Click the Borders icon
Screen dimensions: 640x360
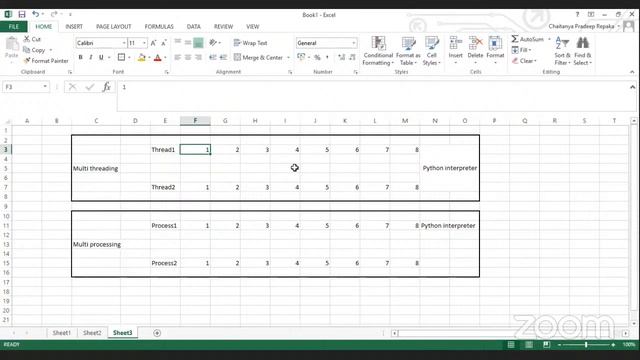(121, 58)
